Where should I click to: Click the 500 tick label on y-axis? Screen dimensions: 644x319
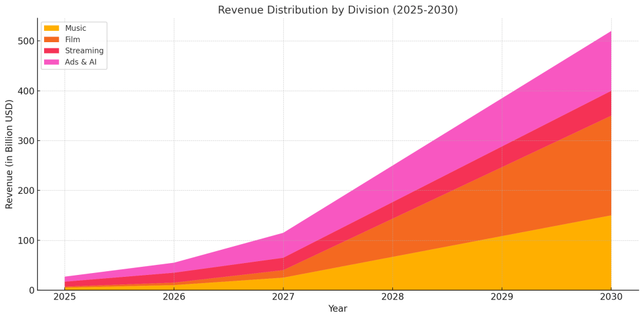click(26, 42)
